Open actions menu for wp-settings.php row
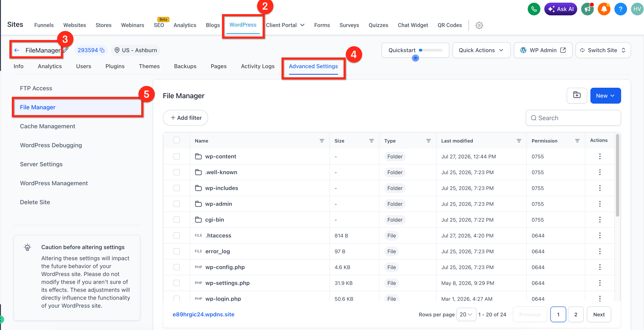 click(600, 283)
